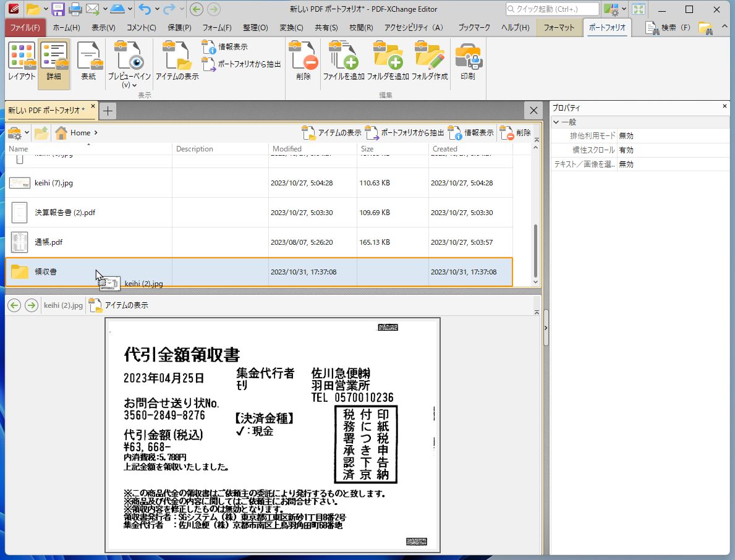This screenshot has width=735, height=560.
Task: Click the email envelope icon in title bar
Action: pyautogui.click(x=93, y=9)
